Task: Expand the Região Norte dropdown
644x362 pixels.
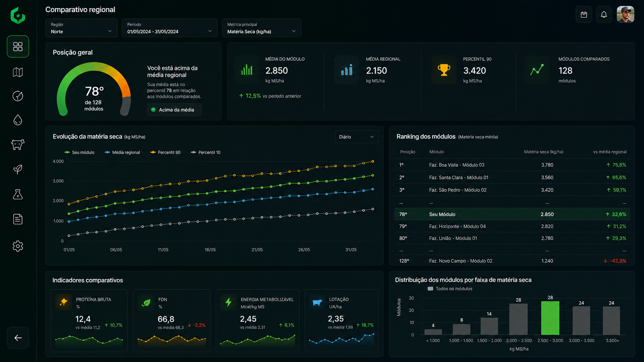Action: point(81,28)
